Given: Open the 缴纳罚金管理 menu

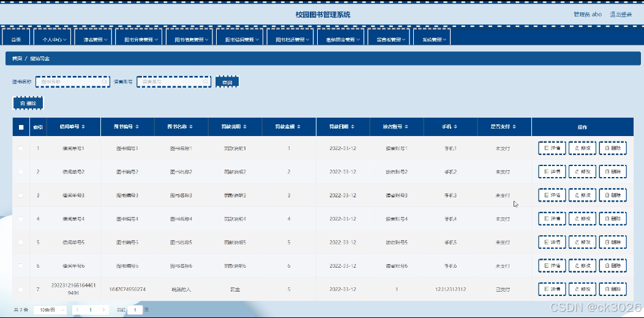Looking at the screenshot, I should pyautogui.click(x=340, y=38).
